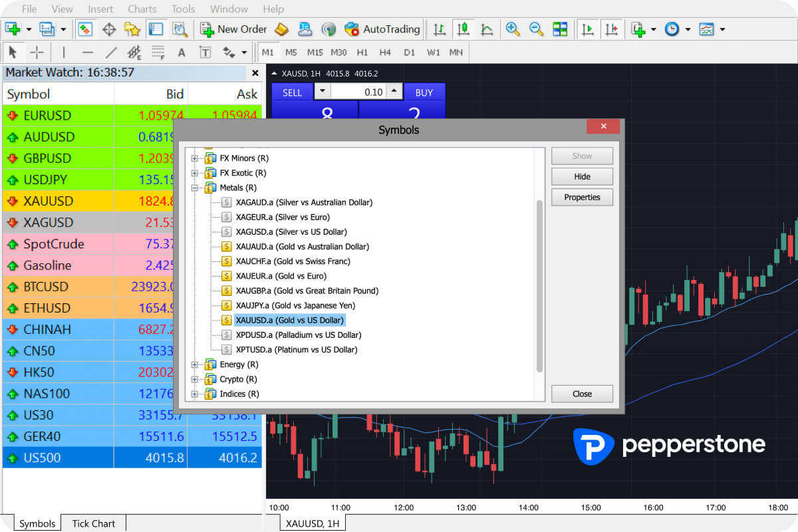Screen dimensions: 798x532
Task: Open the Insert menu
Action: point(100,9)
